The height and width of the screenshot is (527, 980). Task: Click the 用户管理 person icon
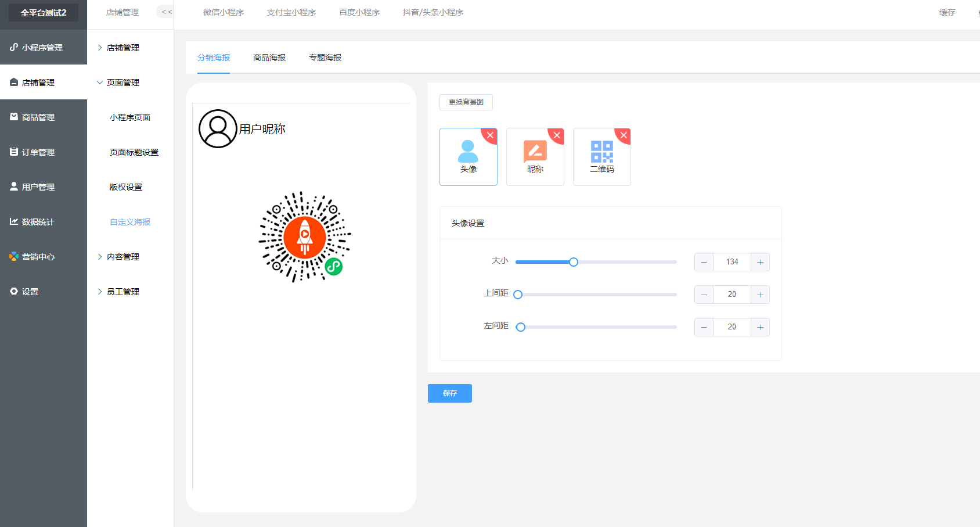click(x=14, y=187)
